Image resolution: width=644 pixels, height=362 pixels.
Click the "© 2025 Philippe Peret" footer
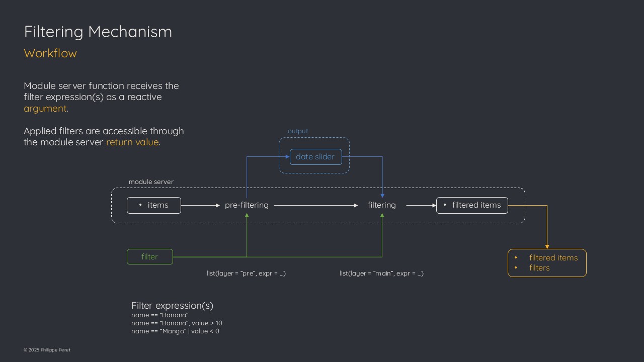click(47, 350)
